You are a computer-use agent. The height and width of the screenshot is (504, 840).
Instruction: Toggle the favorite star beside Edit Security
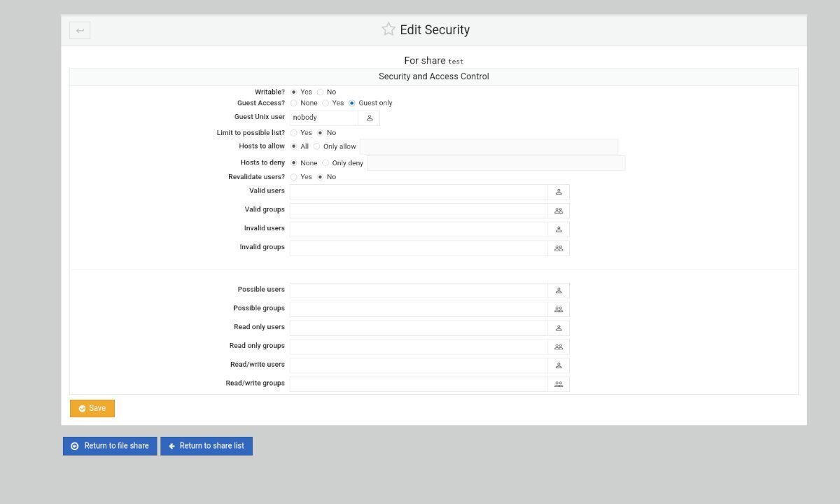388,29
